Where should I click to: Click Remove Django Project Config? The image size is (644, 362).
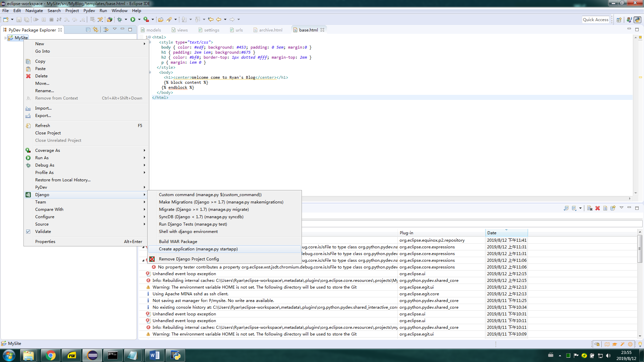pos(189,259)
